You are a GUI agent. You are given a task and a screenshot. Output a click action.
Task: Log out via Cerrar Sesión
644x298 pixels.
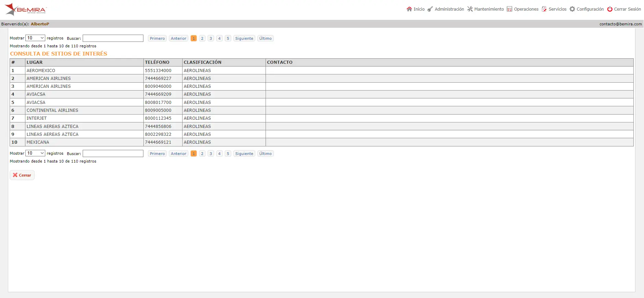(x=627, y=9)
